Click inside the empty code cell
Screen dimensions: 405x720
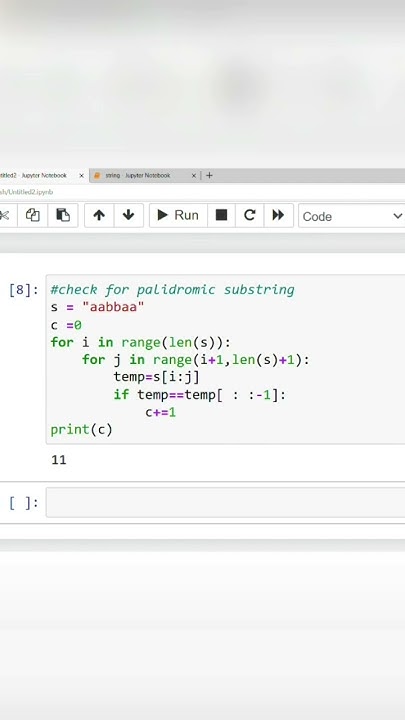pos(225,502)
